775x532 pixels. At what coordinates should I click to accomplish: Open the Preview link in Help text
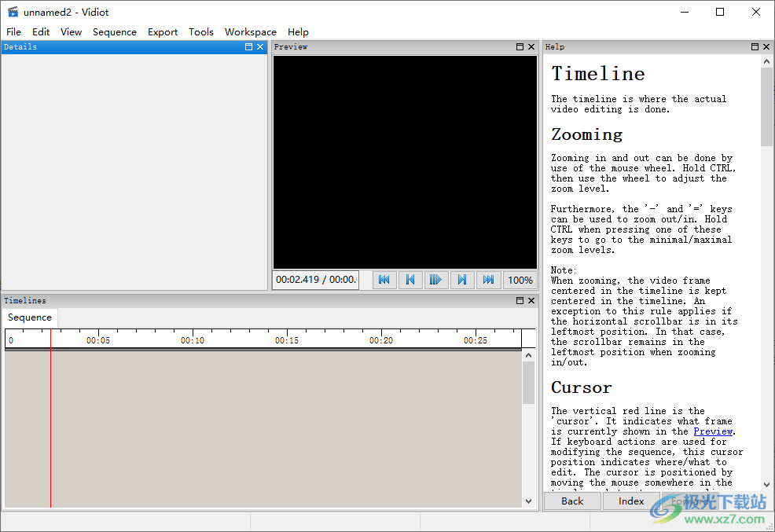713,431
